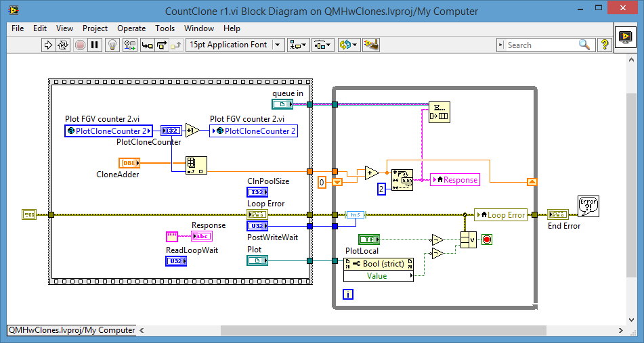Open Distribute Objects dropdown
Image resolution: width=644 pixels, height=343 pixels.
coord(323,45)
